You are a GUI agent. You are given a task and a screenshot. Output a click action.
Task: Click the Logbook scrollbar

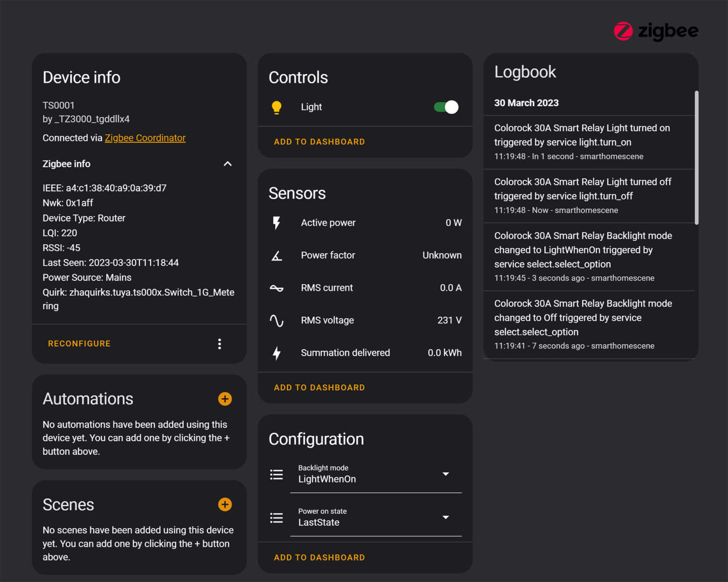[696, 157]
